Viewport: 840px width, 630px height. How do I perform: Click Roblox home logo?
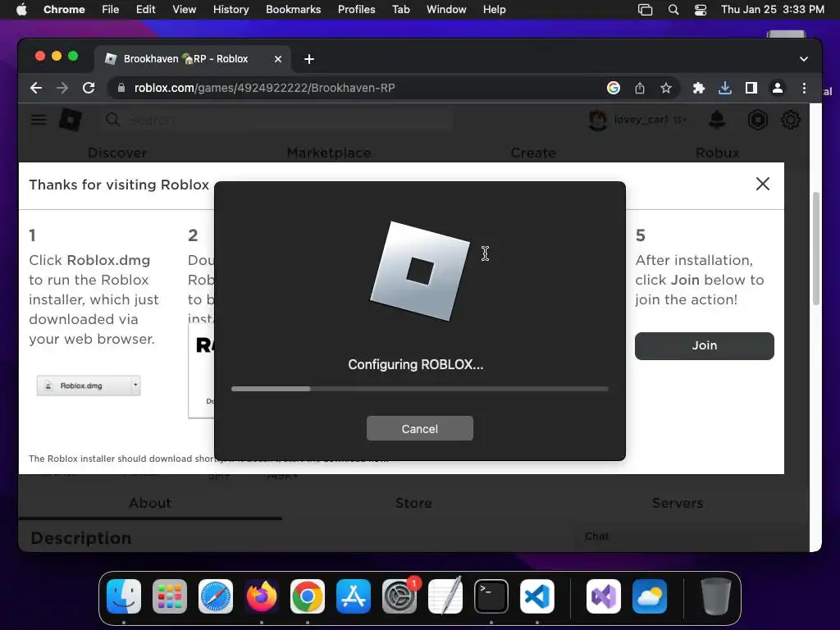[x=71, y=120]
